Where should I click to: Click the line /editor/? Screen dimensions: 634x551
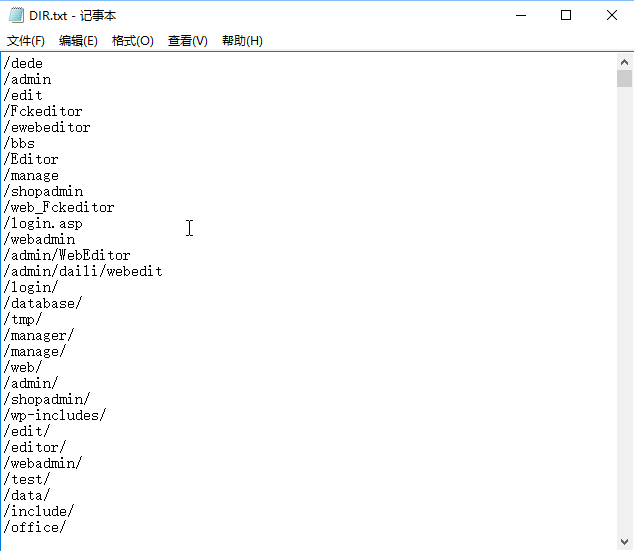(35, 448)
